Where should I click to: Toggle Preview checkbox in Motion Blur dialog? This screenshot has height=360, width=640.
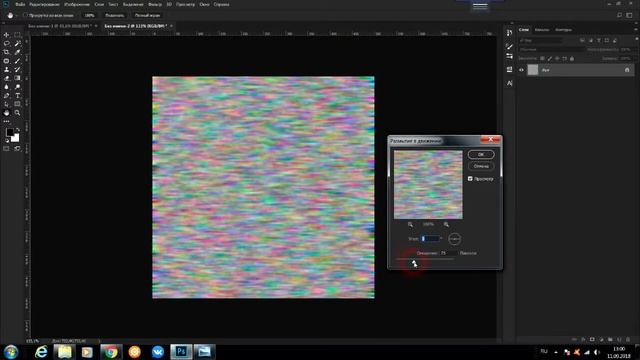pos(470,179)
